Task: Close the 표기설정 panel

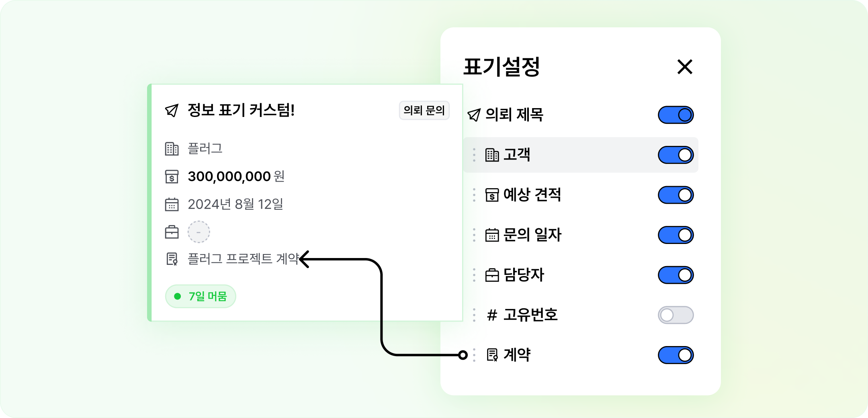Action: point(685,67)
